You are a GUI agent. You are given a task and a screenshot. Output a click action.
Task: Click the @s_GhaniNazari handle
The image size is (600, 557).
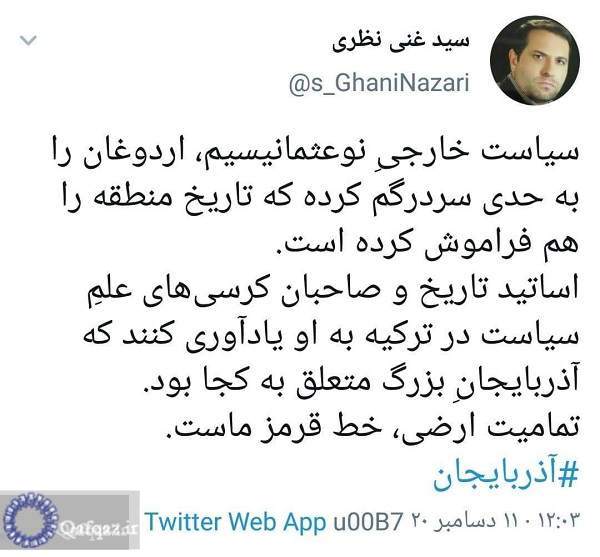click(379, 84)
